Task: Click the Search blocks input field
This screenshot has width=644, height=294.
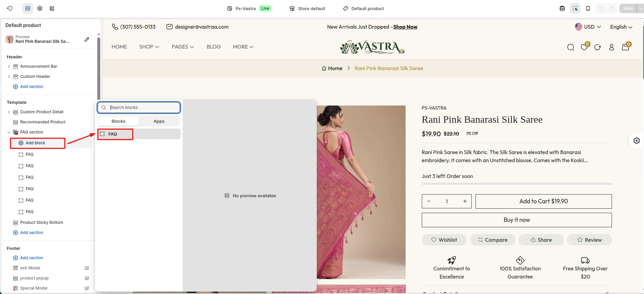Action: click(139, 108)
